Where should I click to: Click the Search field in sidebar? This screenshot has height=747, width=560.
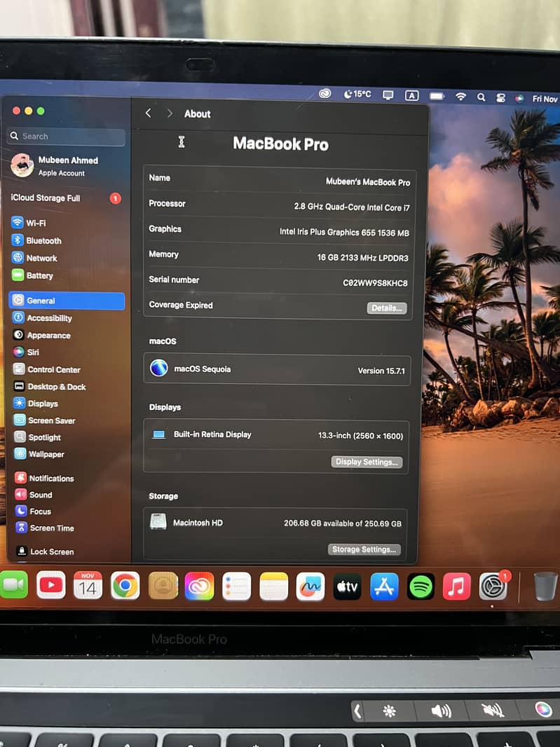coord(67,136)
